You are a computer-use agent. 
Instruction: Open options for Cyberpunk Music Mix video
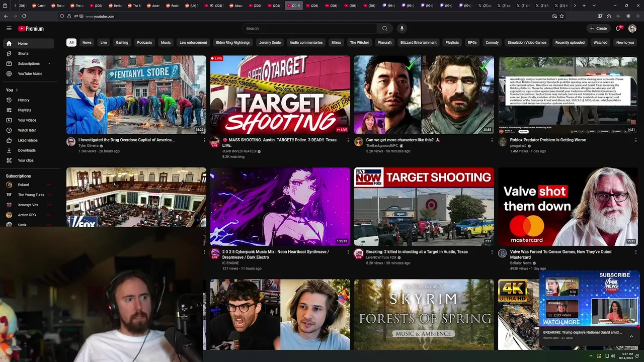pyautogui.click(x=348, y=252)
